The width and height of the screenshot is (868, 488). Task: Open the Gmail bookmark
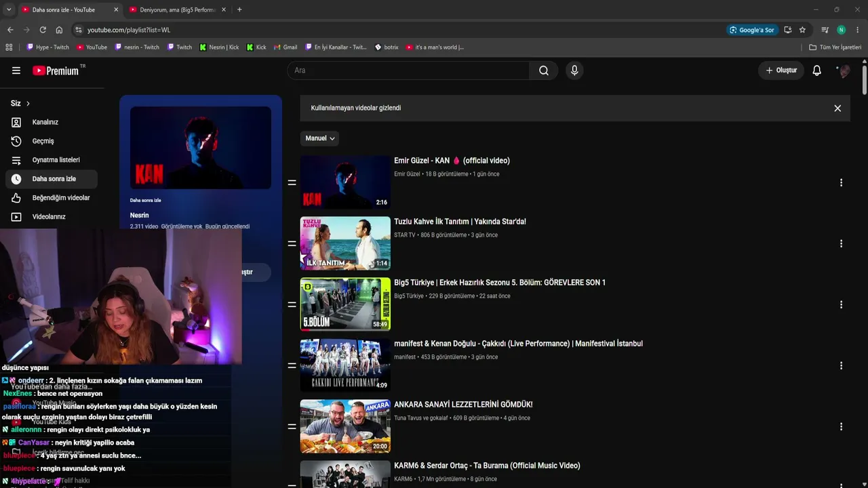pyautogui.click(x=285, y=47)
